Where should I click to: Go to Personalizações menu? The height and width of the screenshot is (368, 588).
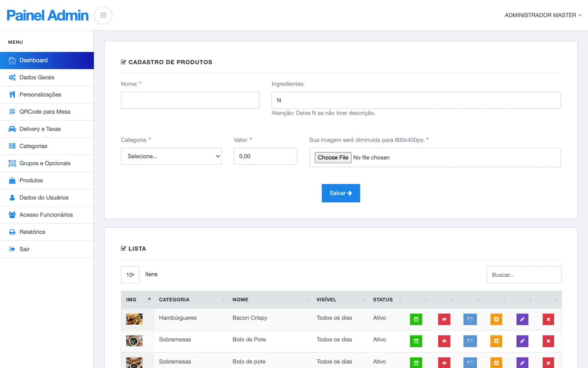47,95
